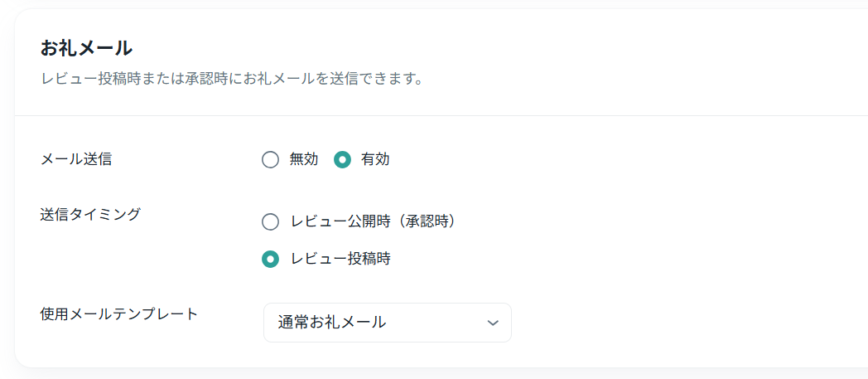
Task: Choose the レビュー投稿時 radio button
Action: point(270,259)
